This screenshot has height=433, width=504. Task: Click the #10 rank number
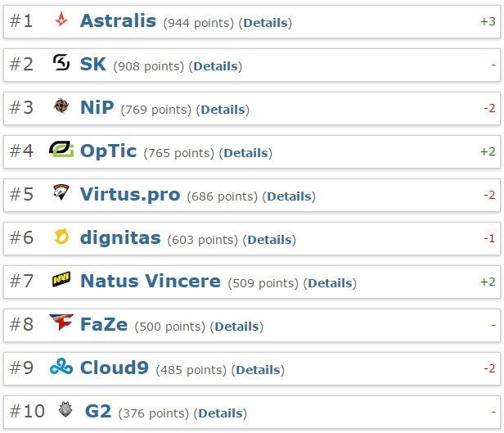click(x=27, y=411)
